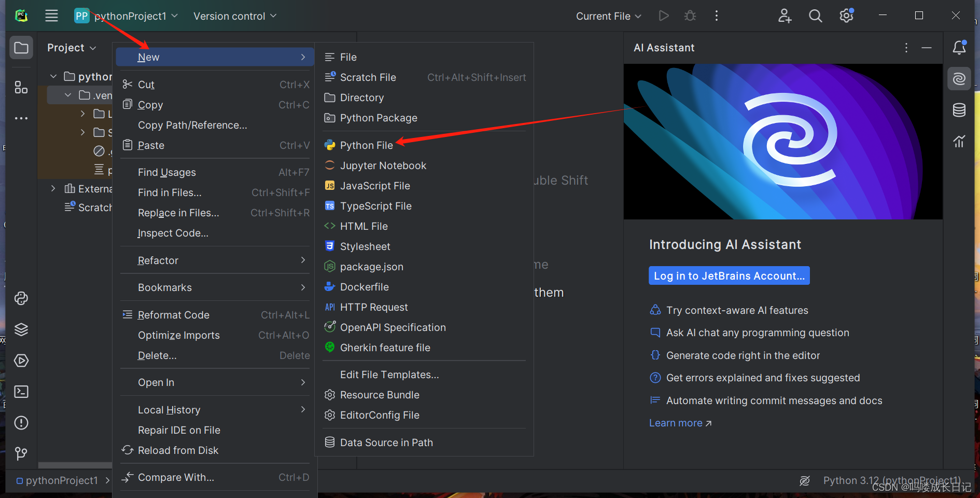
Task: Open Database tool window icon
Action: (959, 110)
